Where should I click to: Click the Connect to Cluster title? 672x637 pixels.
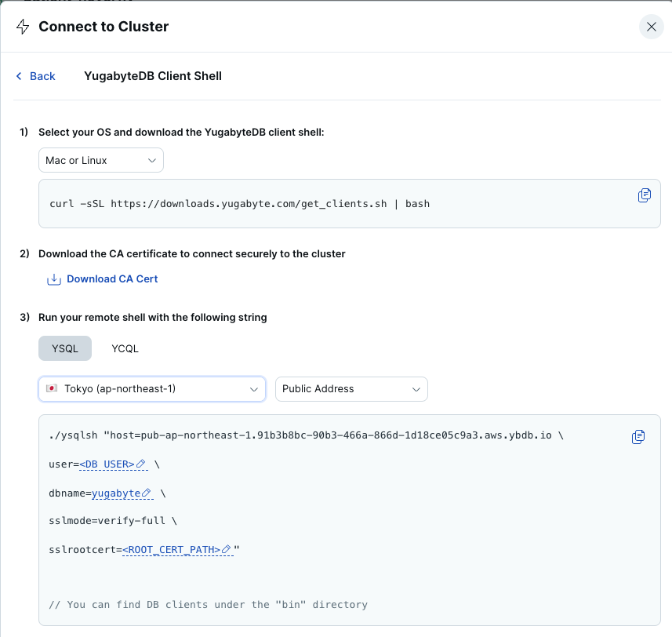coord(104,27)
